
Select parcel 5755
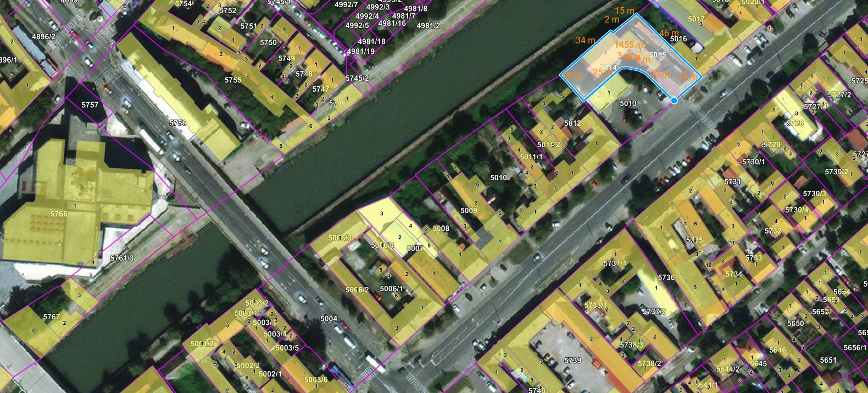coord(233,80)
